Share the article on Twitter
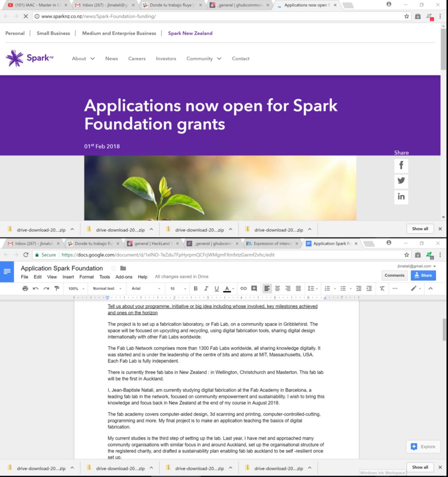Screen dimensions: 448x477 click(401, 181)
